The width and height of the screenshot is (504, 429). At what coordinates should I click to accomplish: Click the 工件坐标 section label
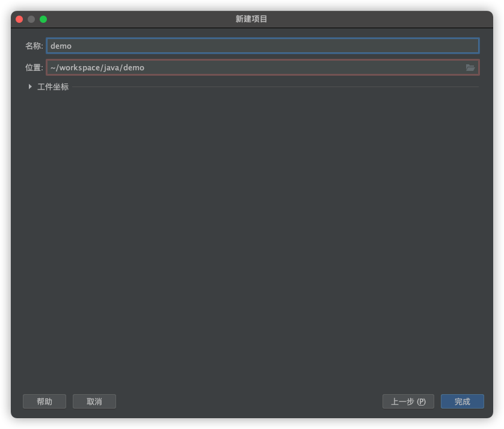click(53, 87)
